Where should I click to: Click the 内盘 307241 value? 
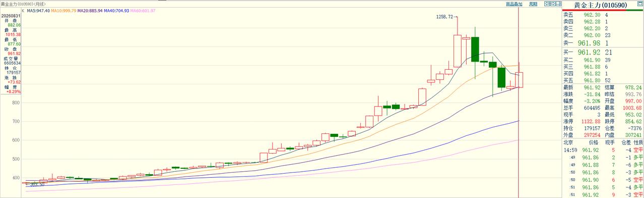click(633, 135)
